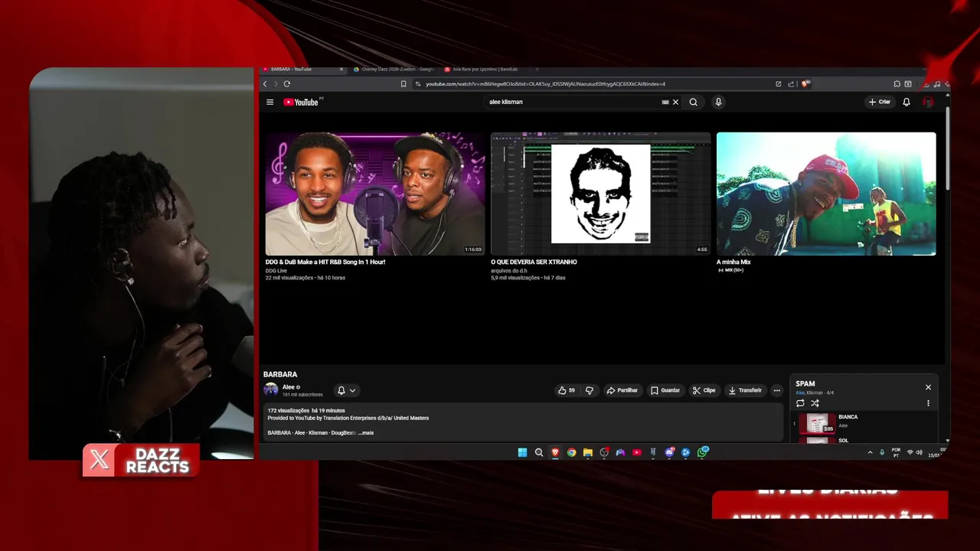
Task: Open 'DDG & DuB Make a HIT R&B Song' title
Action: pyautogui.click(x=325, y=262)
